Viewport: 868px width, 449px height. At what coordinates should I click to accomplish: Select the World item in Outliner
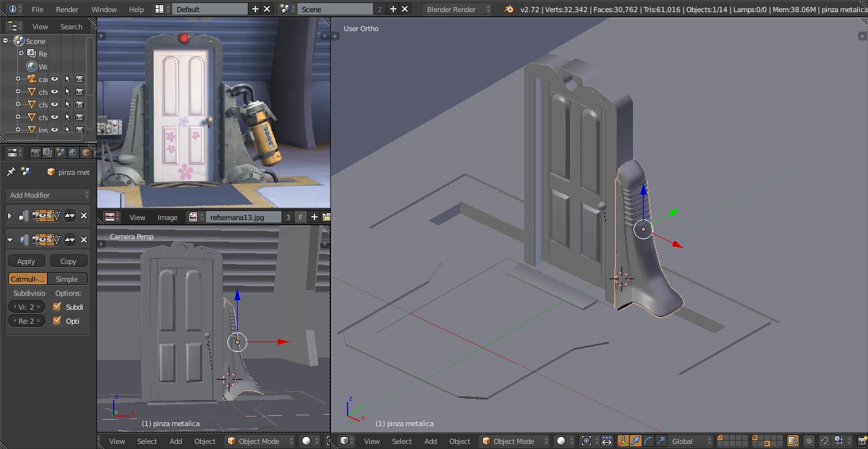coord(37,66)
